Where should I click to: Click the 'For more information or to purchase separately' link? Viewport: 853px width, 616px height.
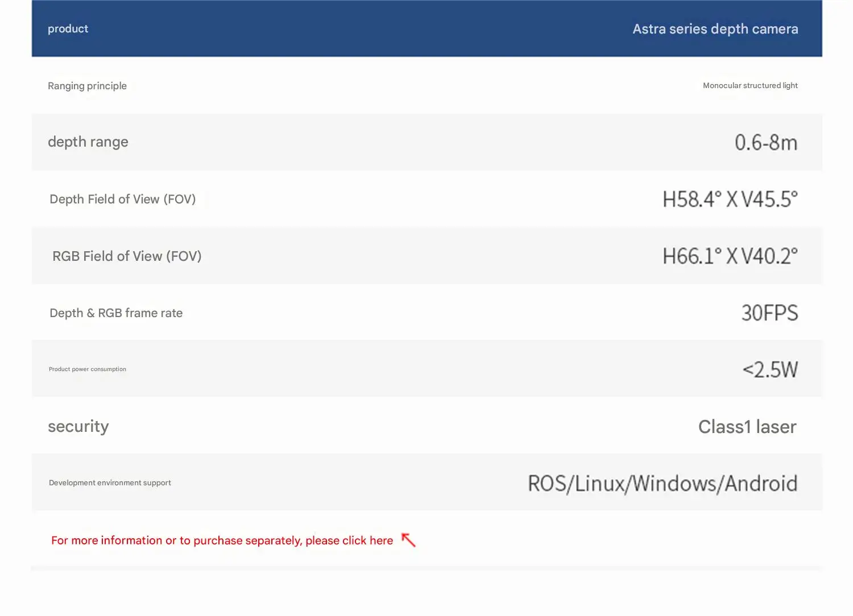(x=222, y=540)
